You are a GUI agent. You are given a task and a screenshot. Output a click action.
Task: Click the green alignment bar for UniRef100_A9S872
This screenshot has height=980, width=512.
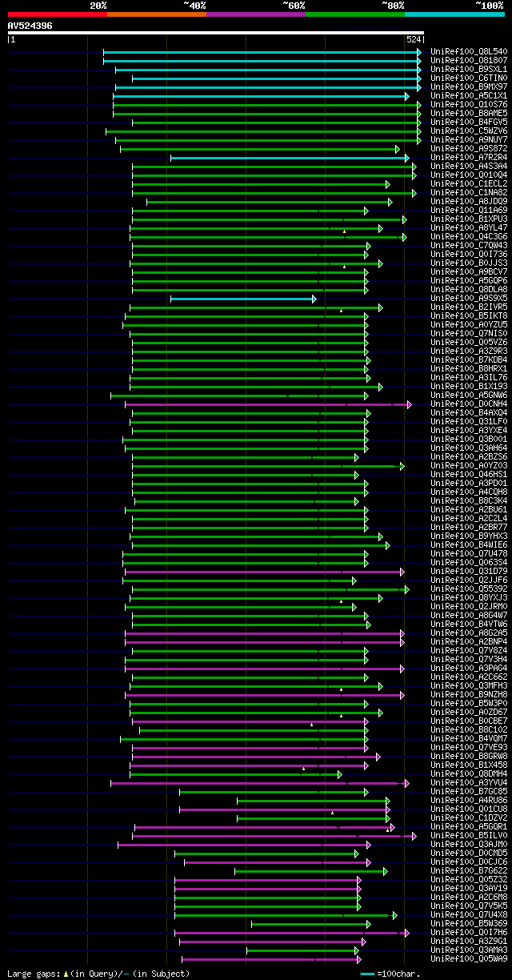pyautogui.click(x=259, y=149)
